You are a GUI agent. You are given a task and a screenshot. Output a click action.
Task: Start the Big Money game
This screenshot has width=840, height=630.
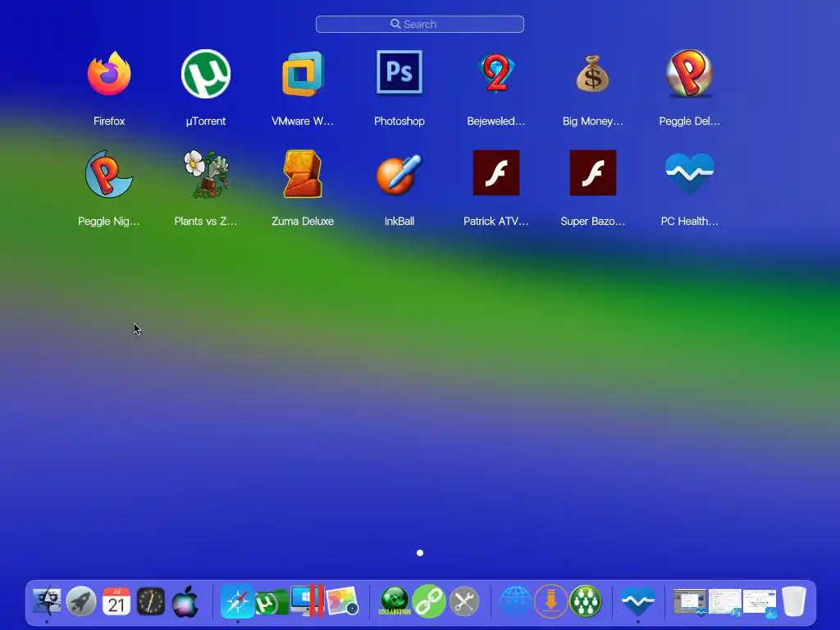(592, 73)
